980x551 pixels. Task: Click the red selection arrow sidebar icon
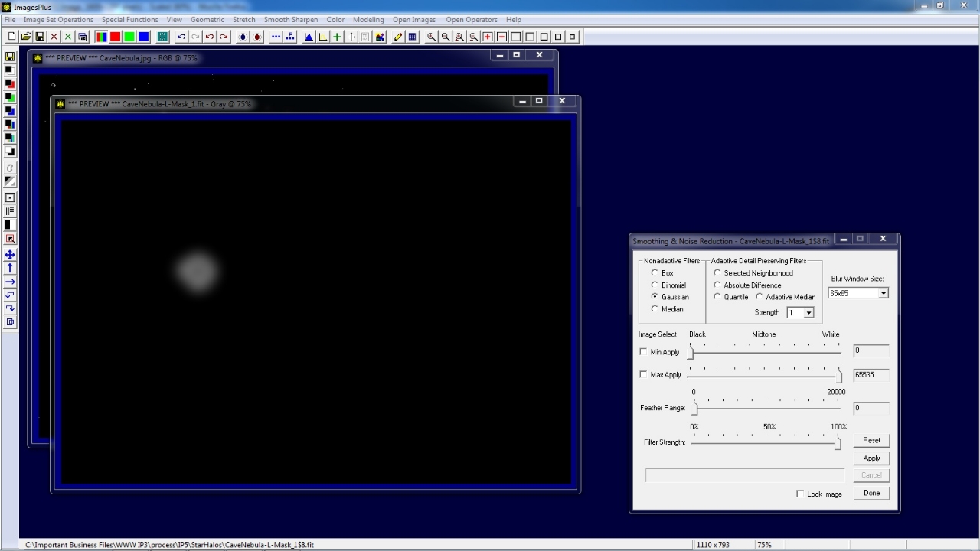coord(10,239)
